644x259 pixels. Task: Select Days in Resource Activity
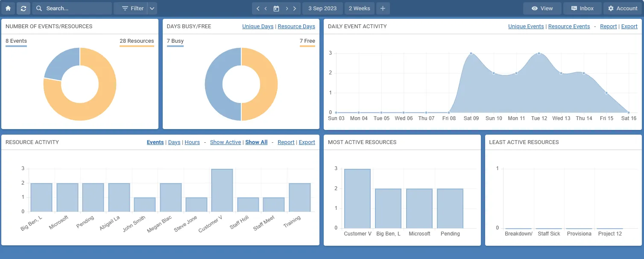click(174, 142)
